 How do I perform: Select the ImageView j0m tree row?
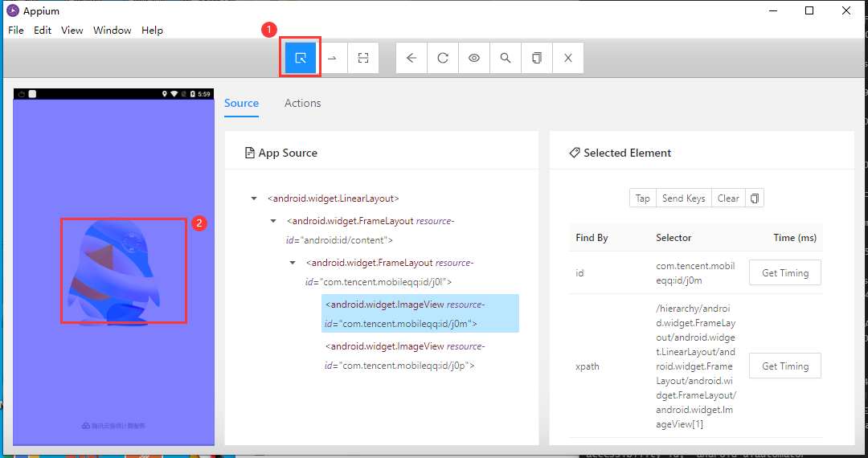click(420, 313)
